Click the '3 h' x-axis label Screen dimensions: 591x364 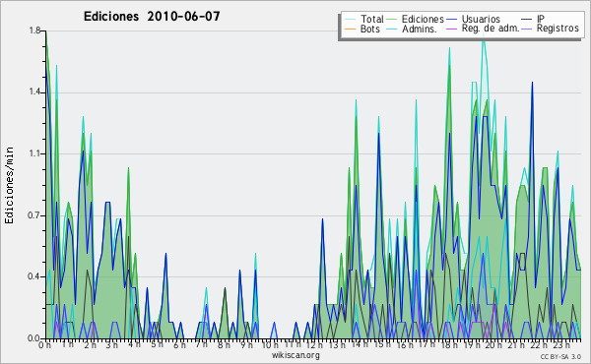pyautogui.click(x=112, y=344)
